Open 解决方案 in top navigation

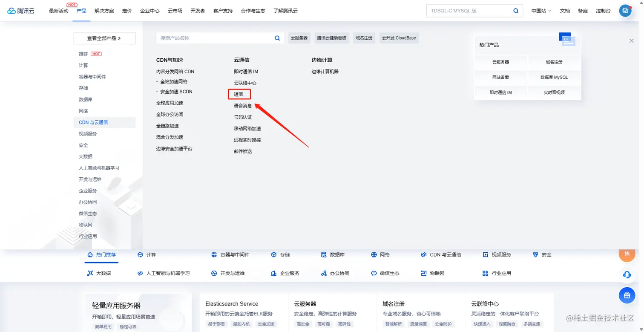pos(104,11)
